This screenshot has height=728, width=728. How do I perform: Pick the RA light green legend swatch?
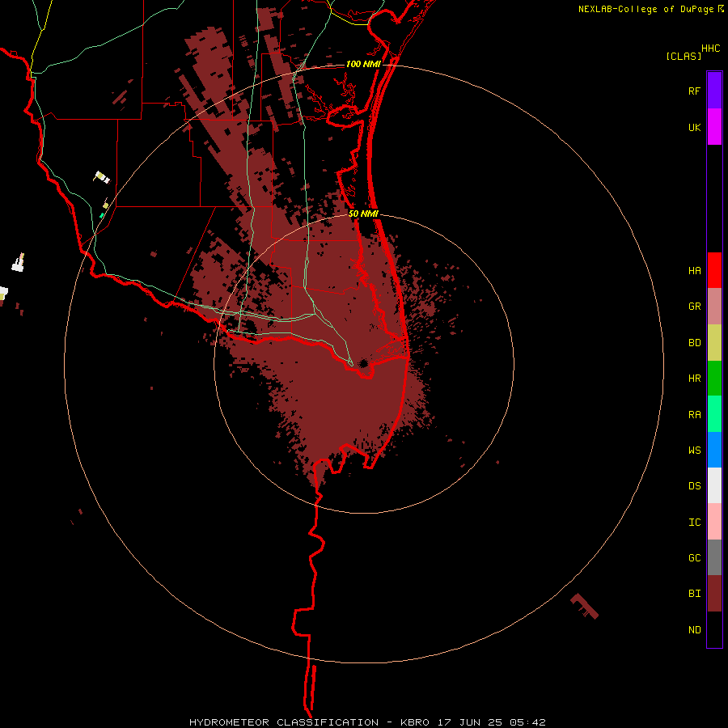714,414
